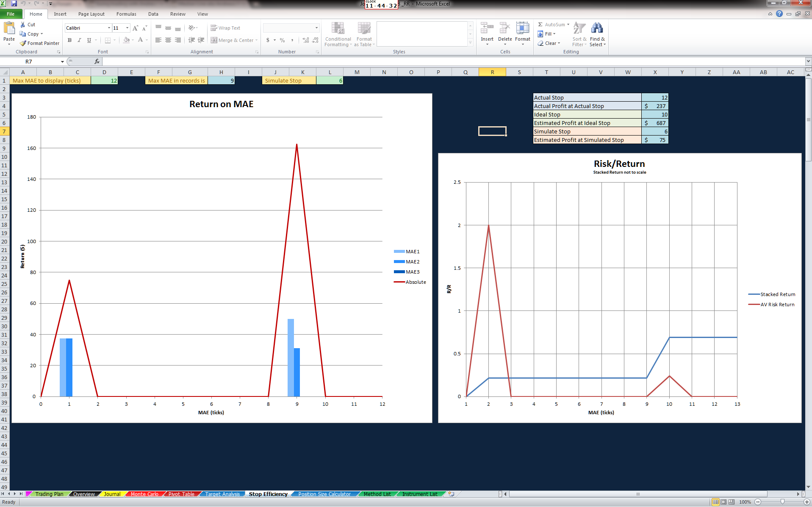Toggle Align Text Left
Viewport: 812px width, 507px height.
pyautogui.click(x=158, y=40)
